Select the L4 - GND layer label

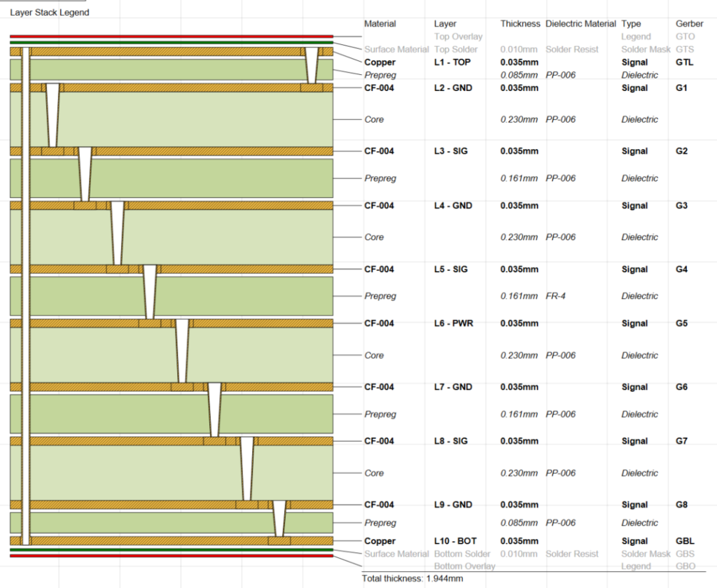pyautogui.click(x=453, y=205)
